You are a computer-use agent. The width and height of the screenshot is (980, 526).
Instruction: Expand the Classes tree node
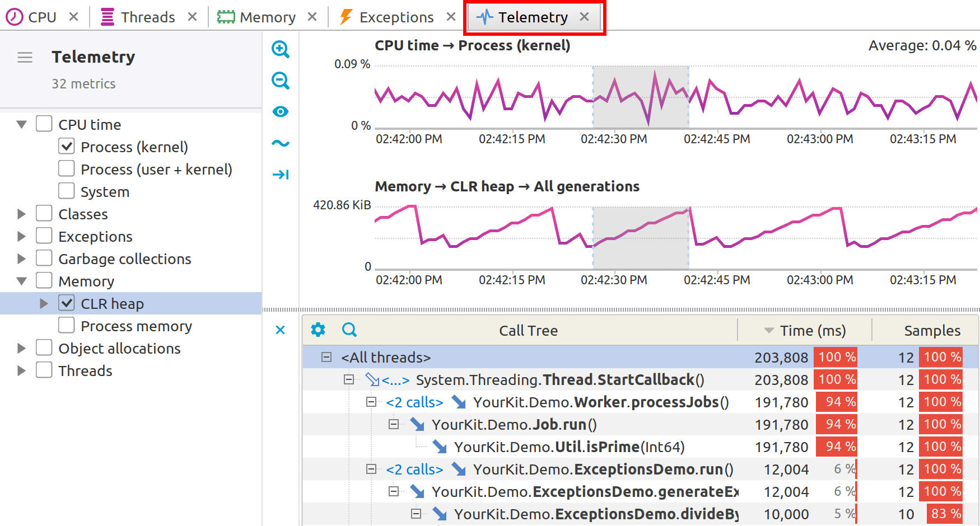tap(21, 214)
